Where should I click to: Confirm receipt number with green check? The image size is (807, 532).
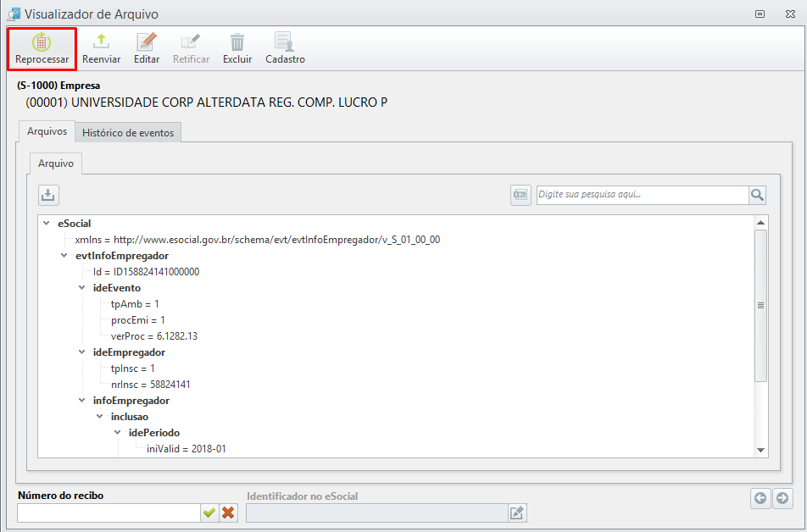(209, 513)
